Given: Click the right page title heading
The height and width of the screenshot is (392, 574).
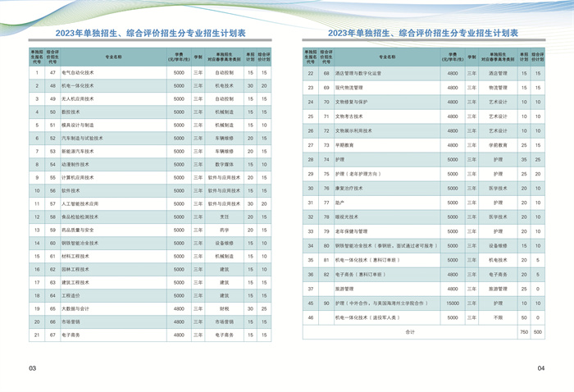Looking at the screenshot, I should pos(423,34).
